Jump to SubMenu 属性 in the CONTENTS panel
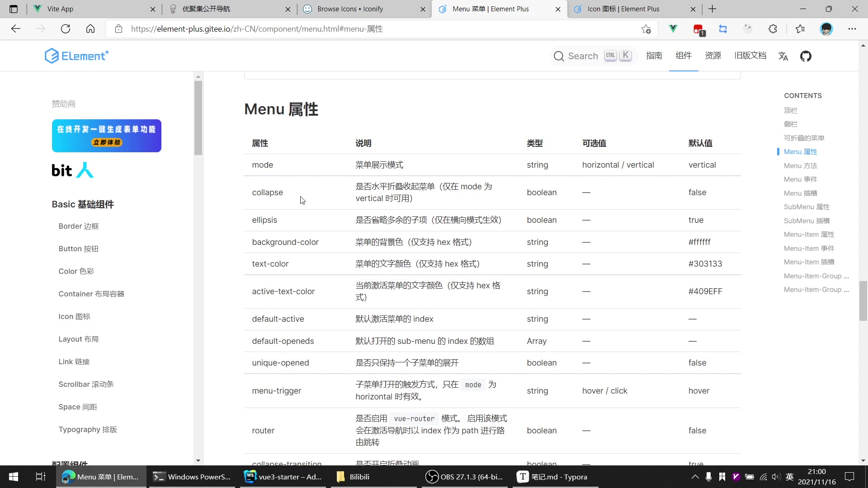 pyautogui.click(x=806, y=206)
